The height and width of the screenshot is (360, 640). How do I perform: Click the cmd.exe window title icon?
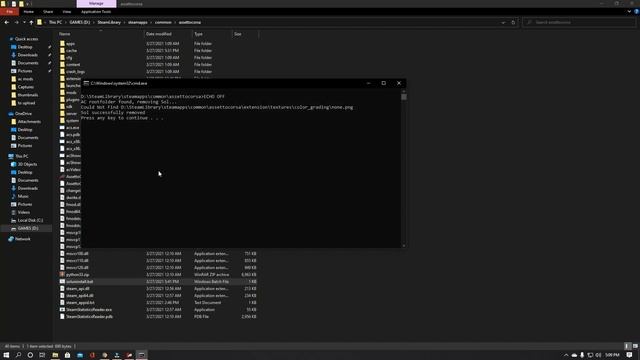86,83
